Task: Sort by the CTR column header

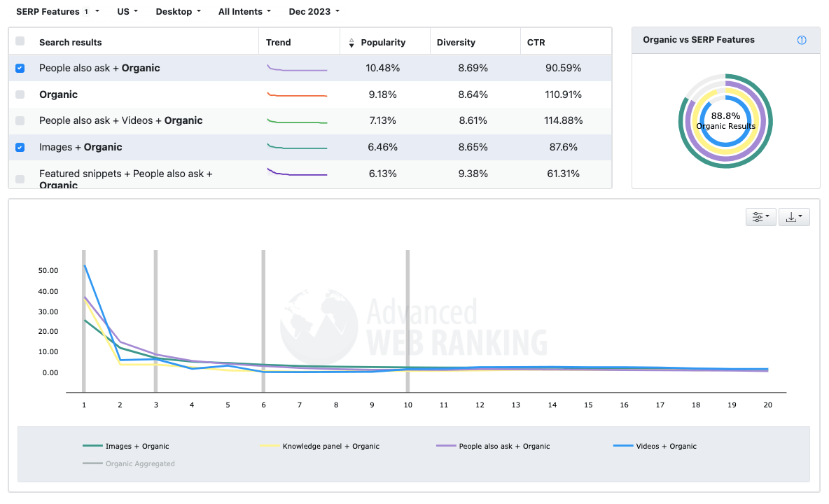Action: (x=536, y=43)
